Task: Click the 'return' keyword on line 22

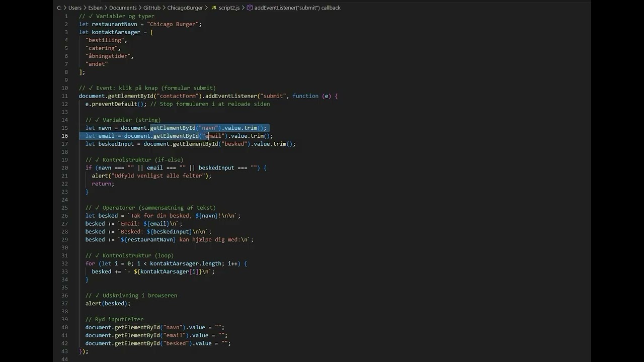Action: [x=102, y=184]
